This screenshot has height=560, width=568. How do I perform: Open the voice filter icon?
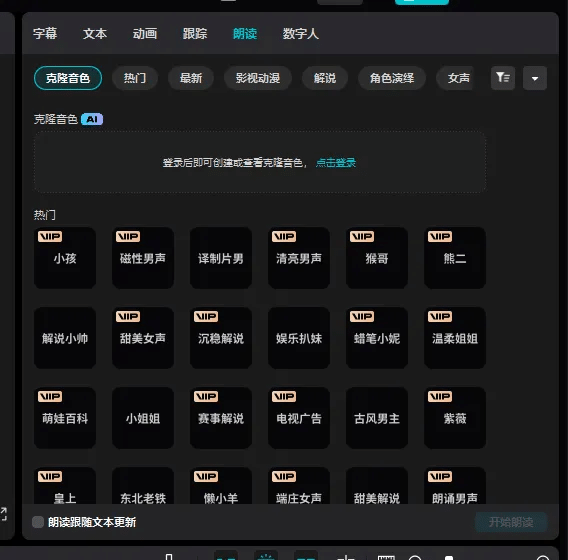(503, 78)
